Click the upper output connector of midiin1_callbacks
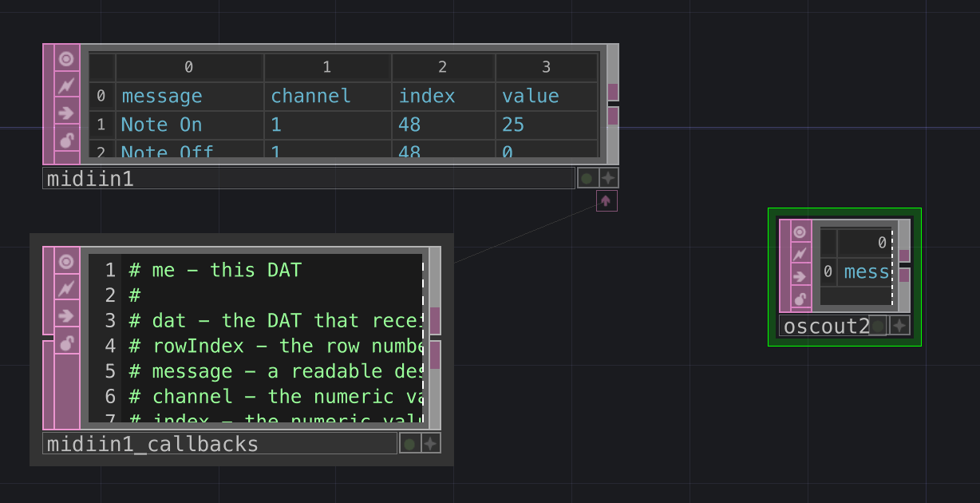Image resolution: width=980 pixels, height=503 pixels. [435, 320]
